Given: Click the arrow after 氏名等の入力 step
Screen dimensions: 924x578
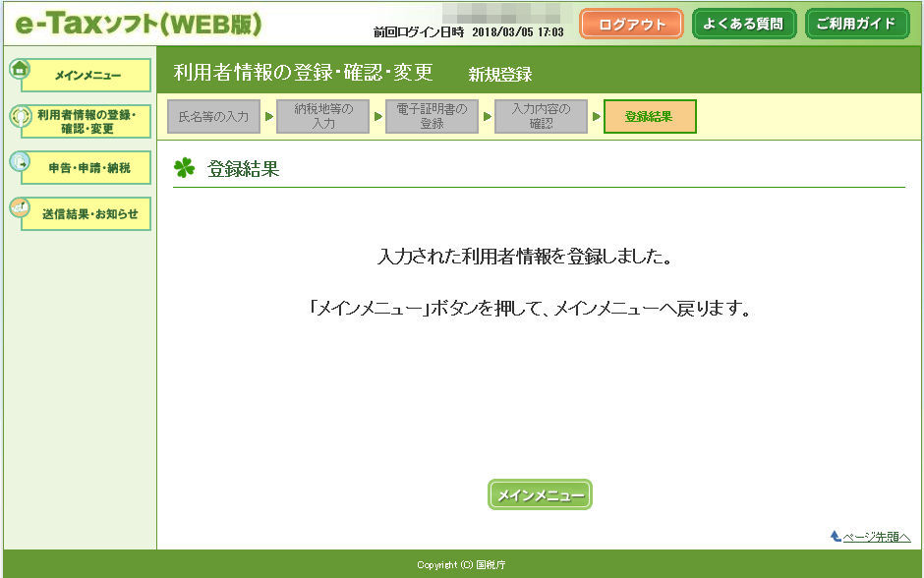Looking at the screenshot, I should [268, 117].
